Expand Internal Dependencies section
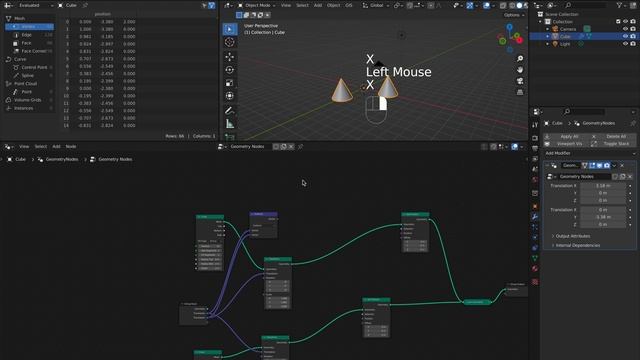The width and height of the screenshot is (640, 360). [577, 245]
